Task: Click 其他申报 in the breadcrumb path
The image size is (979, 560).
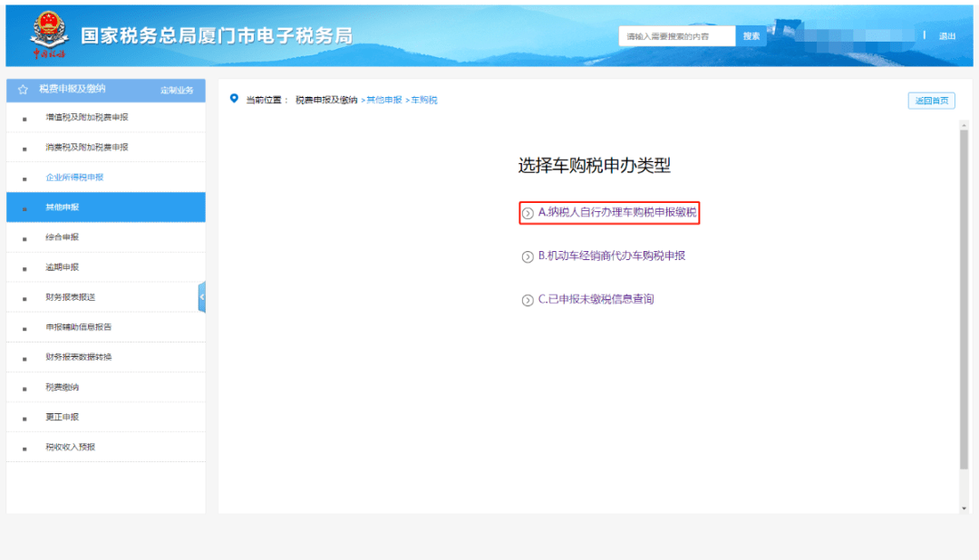Action: [x=383, y=100]
